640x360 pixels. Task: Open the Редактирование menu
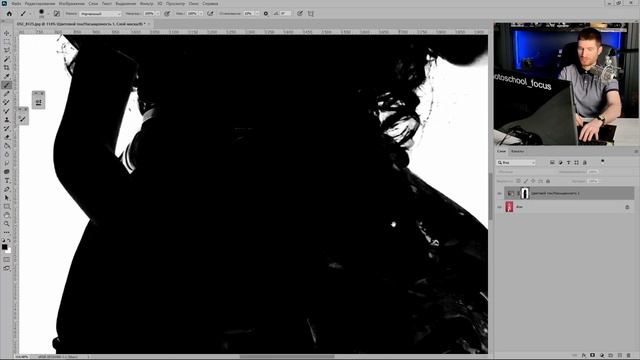point(40,3)
